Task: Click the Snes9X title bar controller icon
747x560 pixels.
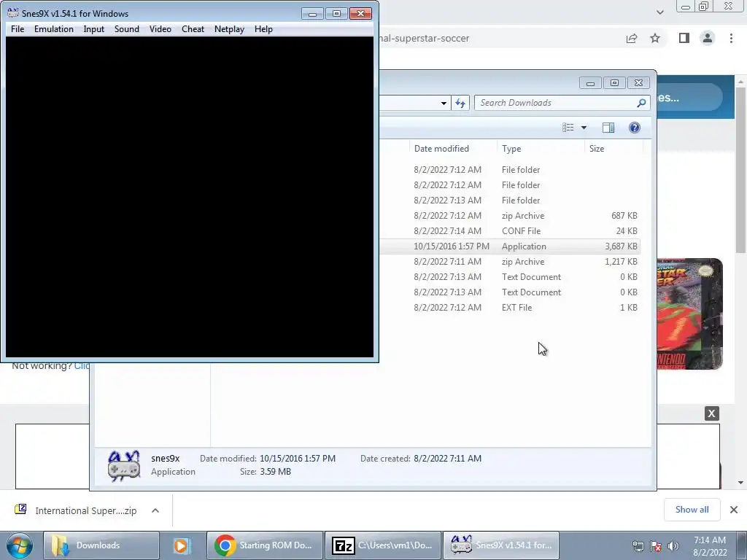Action: point(13,13)
